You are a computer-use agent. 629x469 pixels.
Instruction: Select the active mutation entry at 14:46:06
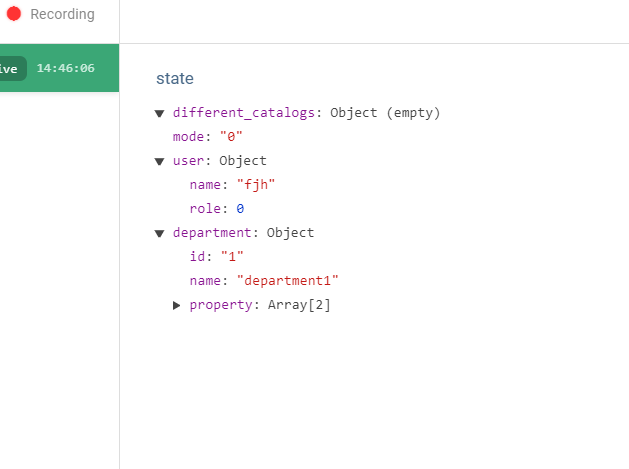point(59,68)
